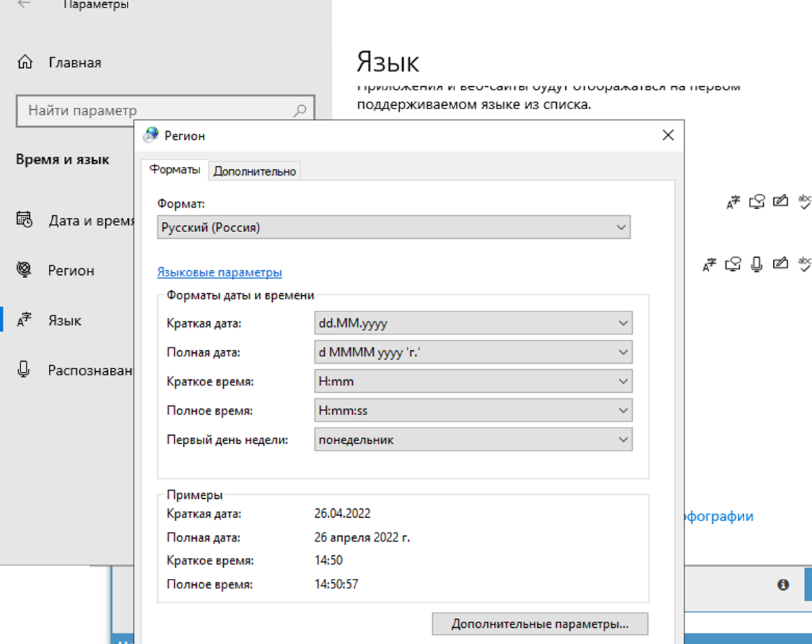
Task: Select the Форматы tab
Action: tap(174, 170)
